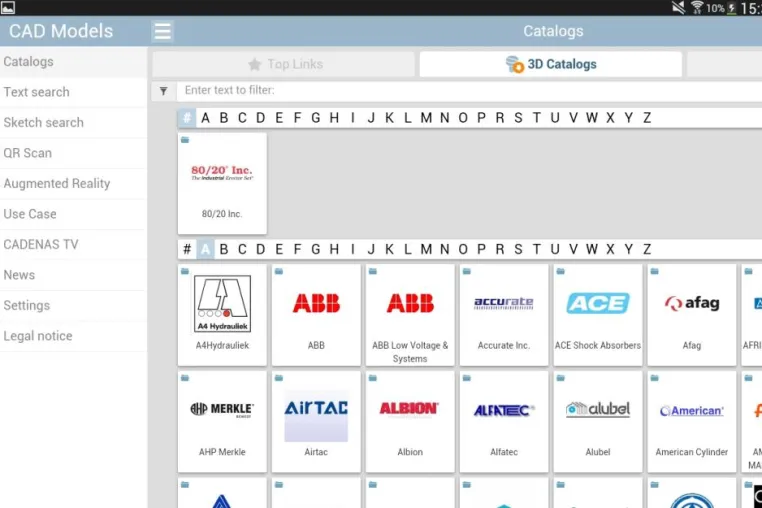This screenshot has width=762, height=508.
Task: Jump to # in lower alphabet bar
Action: [x=187, y=249]
